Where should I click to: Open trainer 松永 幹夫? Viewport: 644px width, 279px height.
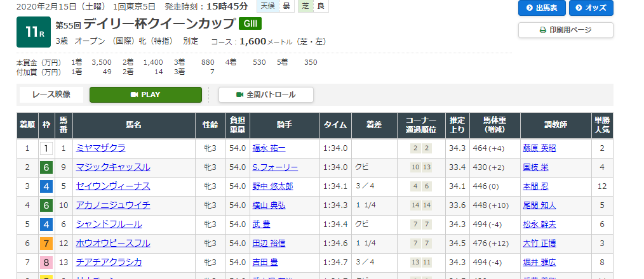(539, 224)
